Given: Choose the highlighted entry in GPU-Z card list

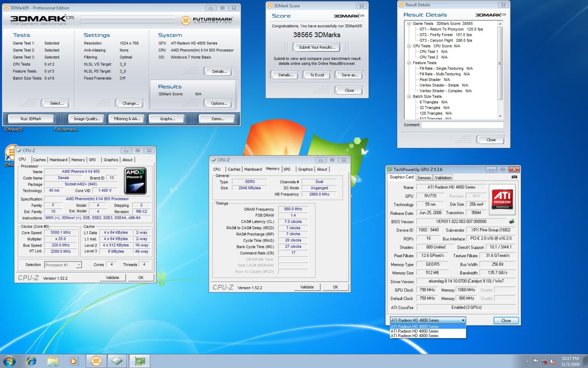Looking at the screenshot, I should (428, 326).
